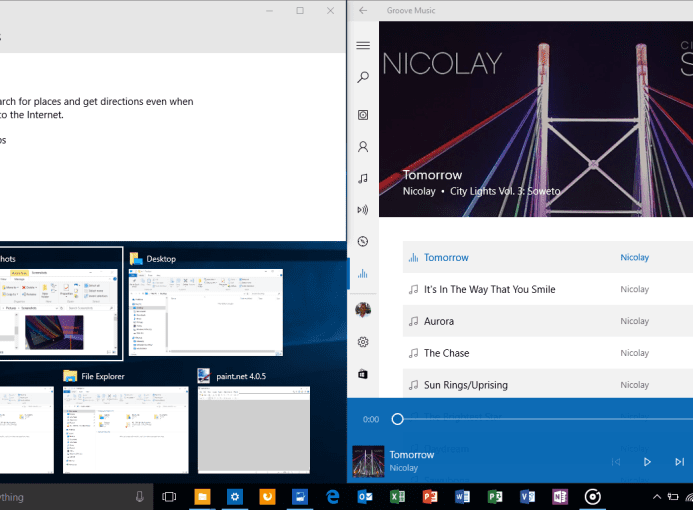Open the Songs view in Groove sidebar
The width and height of the screenshot is (693, 510).
(x=363, y=179)
